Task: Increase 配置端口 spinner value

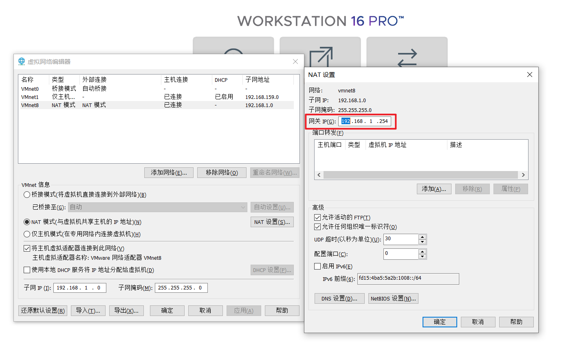Action: click(423, 252)
